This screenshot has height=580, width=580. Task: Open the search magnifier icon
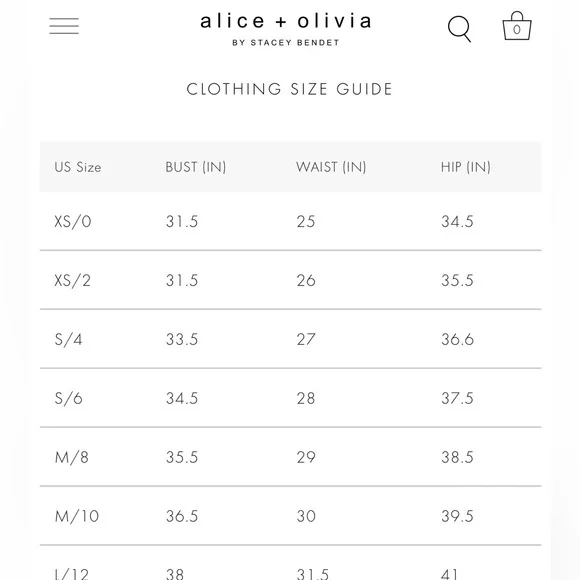tap(459, 29)
